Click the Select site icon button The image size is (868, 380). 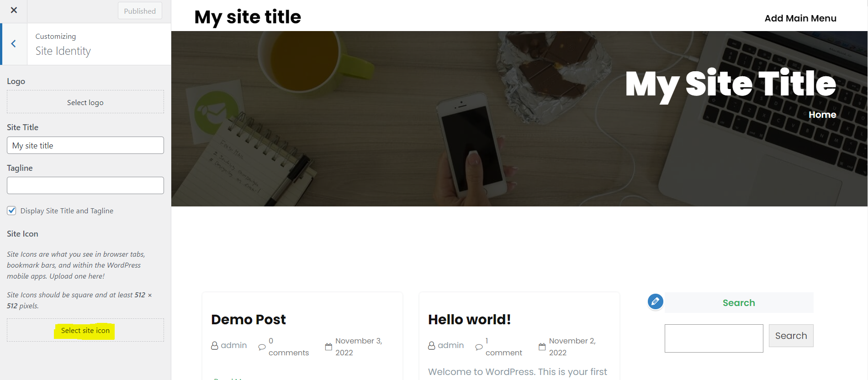85,330
